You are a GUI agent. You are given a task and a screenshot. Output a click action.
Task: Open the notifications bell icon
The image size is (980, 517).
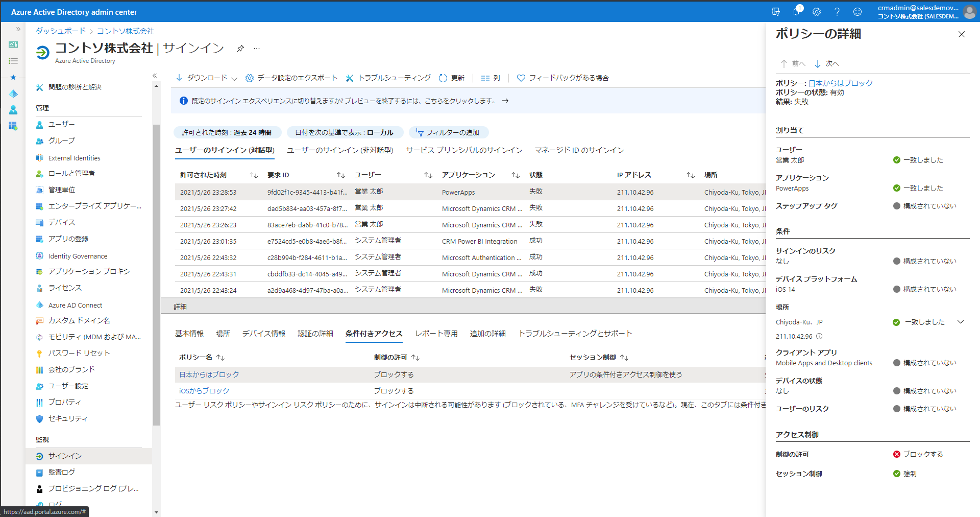point(796,11)
